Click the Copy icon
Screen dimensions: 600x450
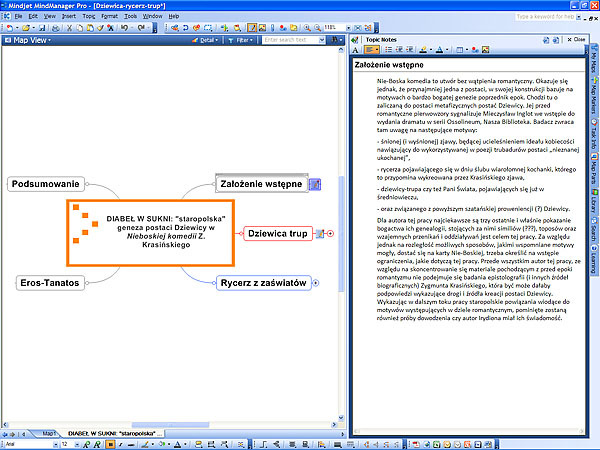80,28
